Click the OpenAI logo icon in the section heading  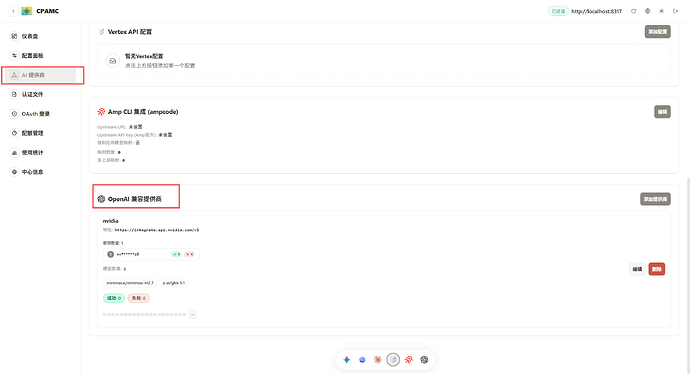101,199
